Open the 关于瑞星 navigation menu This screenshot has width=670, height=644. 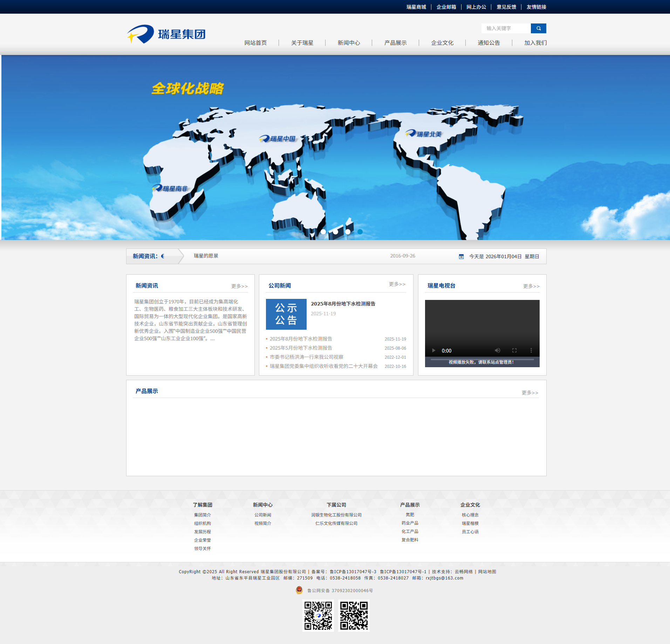point(302,43)
